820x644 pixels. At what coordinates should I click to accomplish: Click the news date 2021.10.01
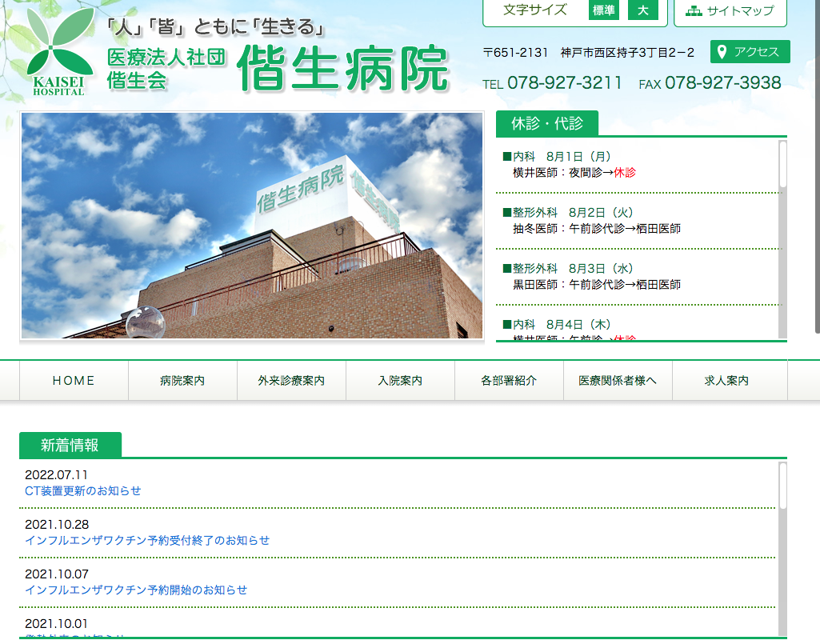pyautogui.click(x=57, y=624)
